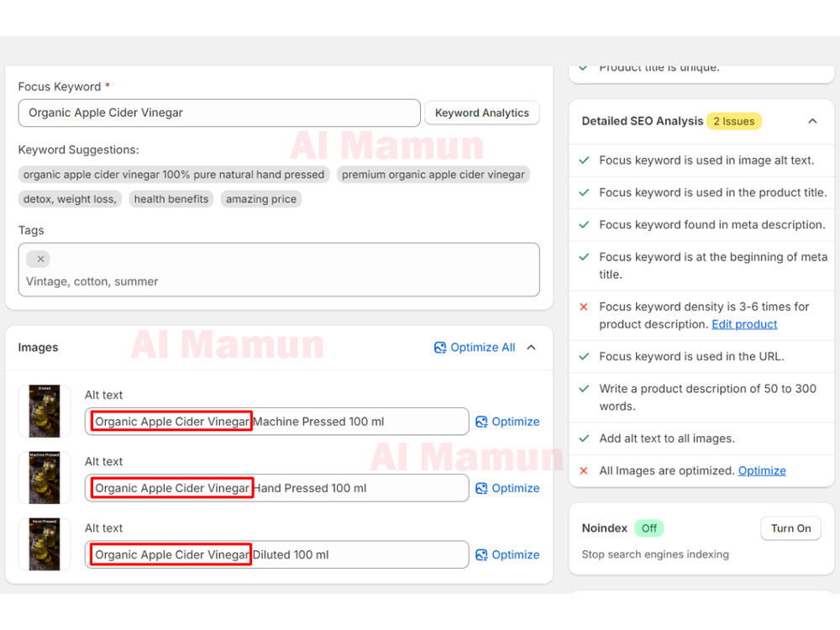The height and width of the screenshot is (630, 840).
Task: Click checkmark icon for 'used in image alt text'
Action: [x=584, y=160]
